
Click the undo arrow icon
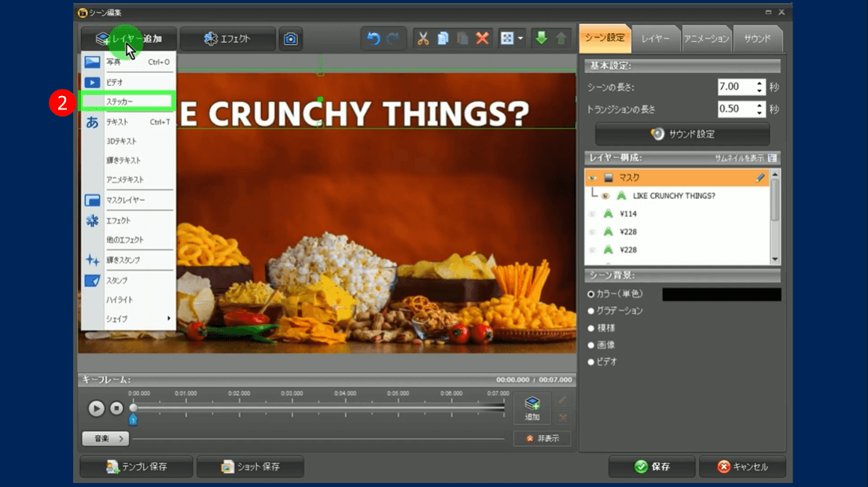coord(373,39)
